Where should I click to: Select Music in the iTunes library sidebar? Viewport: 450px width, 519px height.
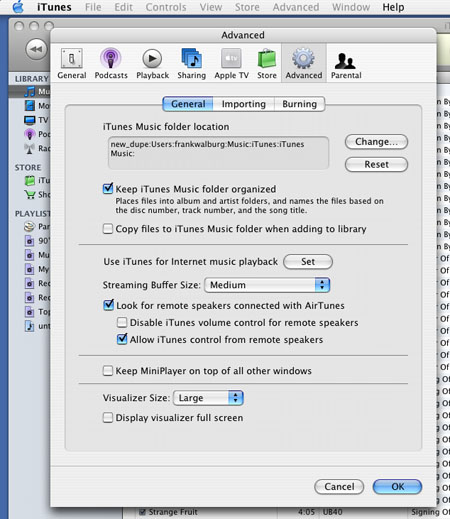coord(29,91)
